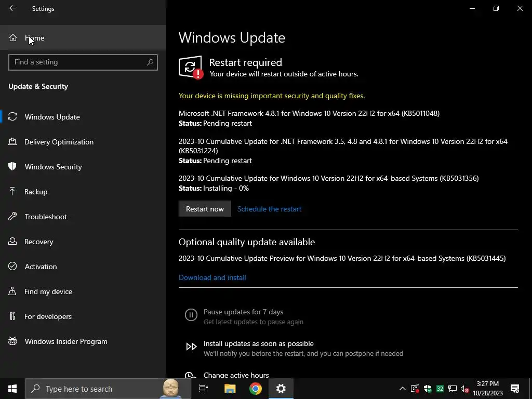532x399 pixels.
Task: Click the 'Installing - 0%' status text
Action: pos(226,188)
